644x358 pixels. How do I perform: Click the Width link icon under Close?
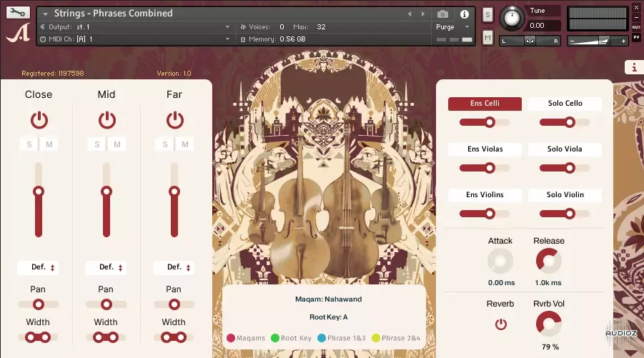tap(38, 337)
